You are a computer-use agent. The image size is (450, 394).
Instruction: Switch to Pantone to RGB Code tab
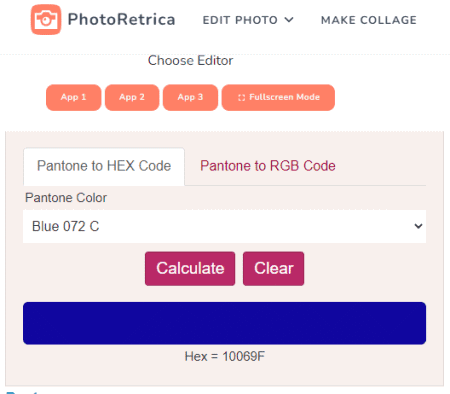point(268,166)
